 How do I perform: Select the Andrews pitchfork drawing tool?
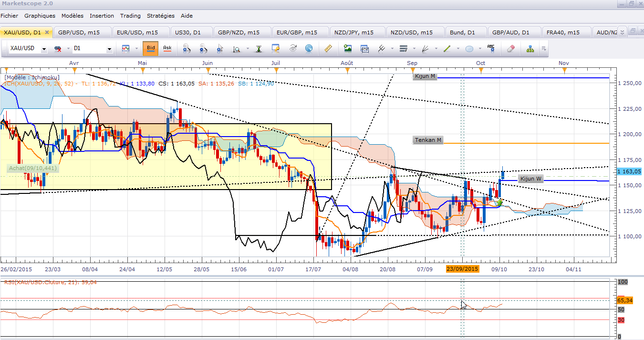[x=381, y=48]
